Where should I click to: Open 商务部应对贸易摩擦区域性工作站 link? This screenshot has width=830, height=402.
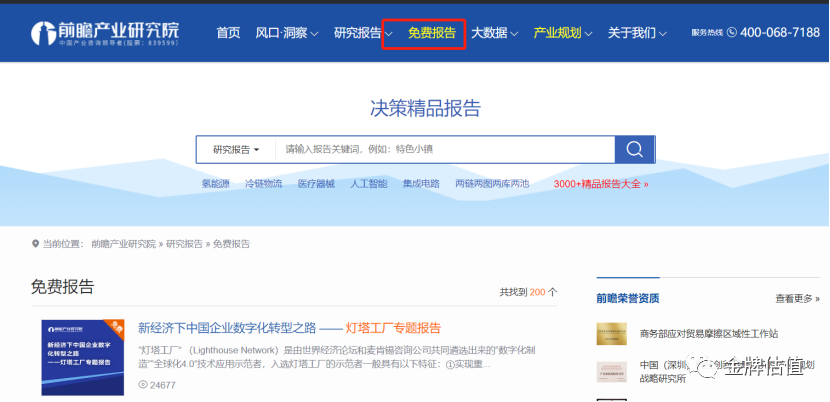tap(709, 334)
